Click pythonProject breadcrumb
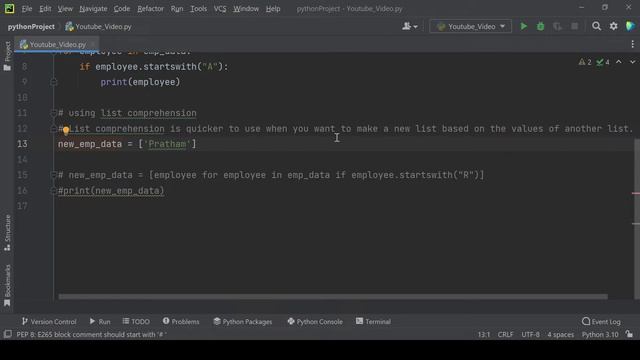The height and width of the screenshot is (360, 640). 31,27
